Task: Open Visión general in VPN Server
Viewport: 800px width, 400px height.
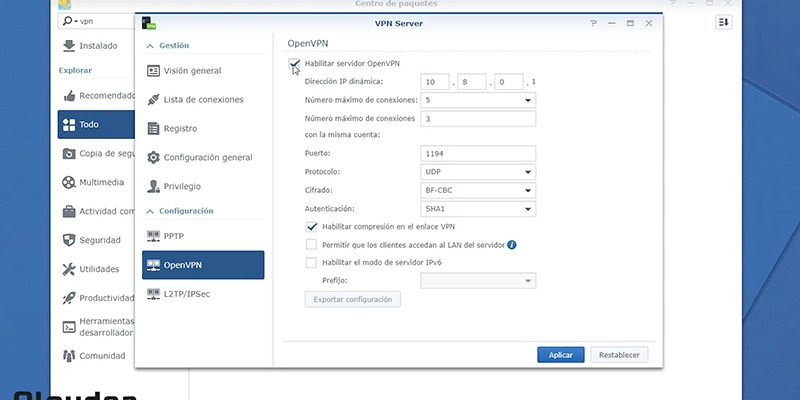Action: coord(203,71)
